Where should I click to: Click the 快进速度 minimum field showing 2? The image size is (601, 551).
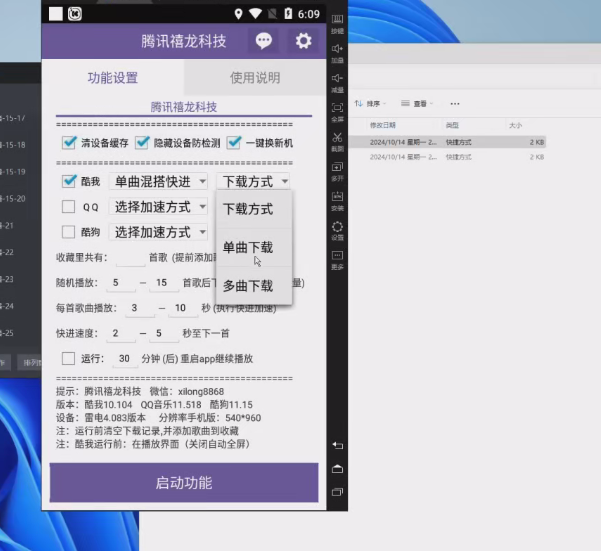pyautogui.click(x=120, y=333)
